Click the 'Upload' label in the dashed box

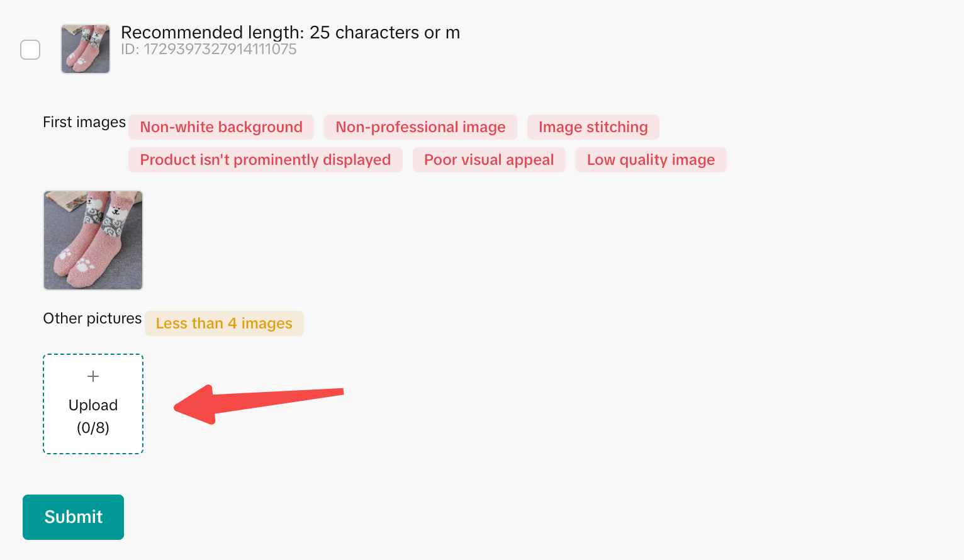[x=93, y=405]
